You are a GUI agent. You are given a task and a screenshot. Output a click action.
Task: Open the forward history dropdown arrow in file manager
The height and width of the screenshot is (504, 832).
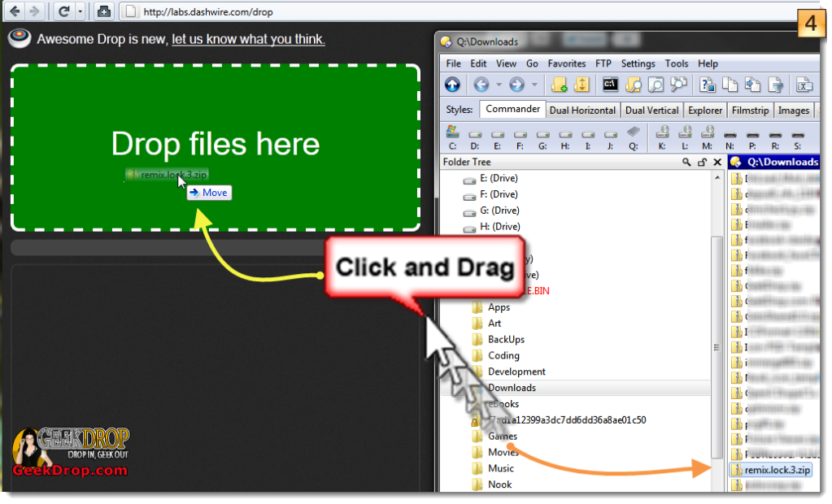click(534, 85)
